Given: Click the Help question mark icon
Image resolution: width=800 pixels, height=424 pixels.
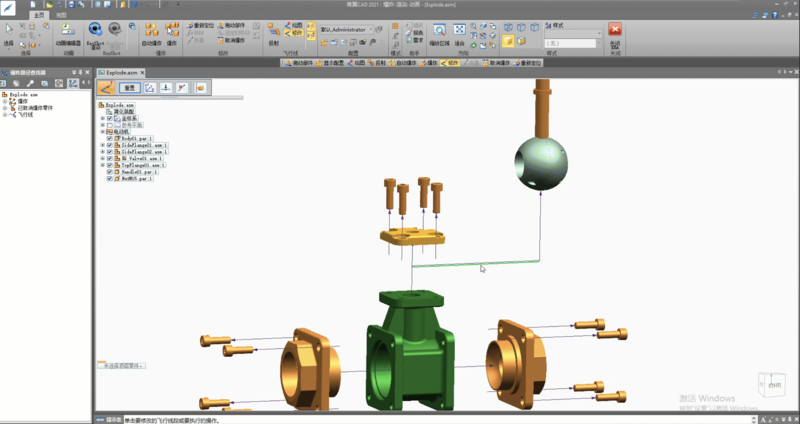Looking at the screenshot, I should pyautogui.click(x=774, y=15).
